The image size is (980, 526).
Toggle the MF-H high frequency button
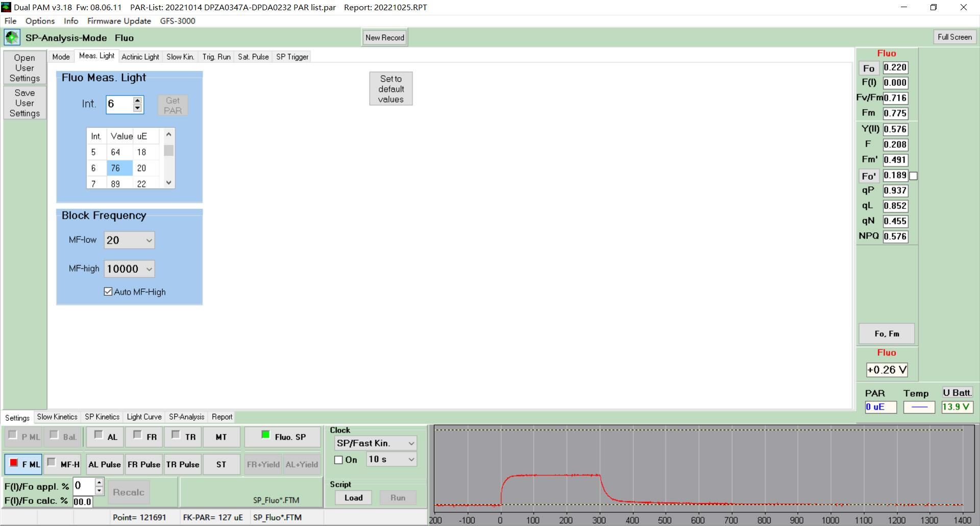tap(63, 464)
